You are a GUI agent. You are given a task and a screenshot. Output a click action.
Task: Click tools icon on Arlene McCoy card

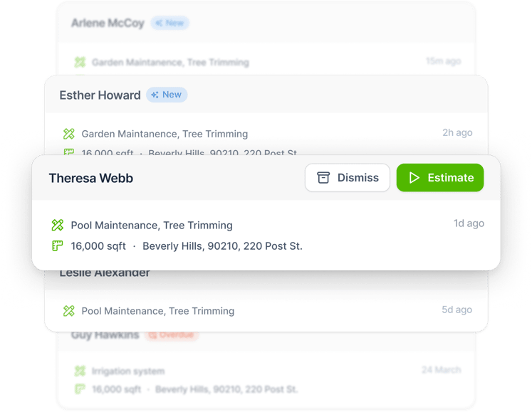click(x=80, y=62)
